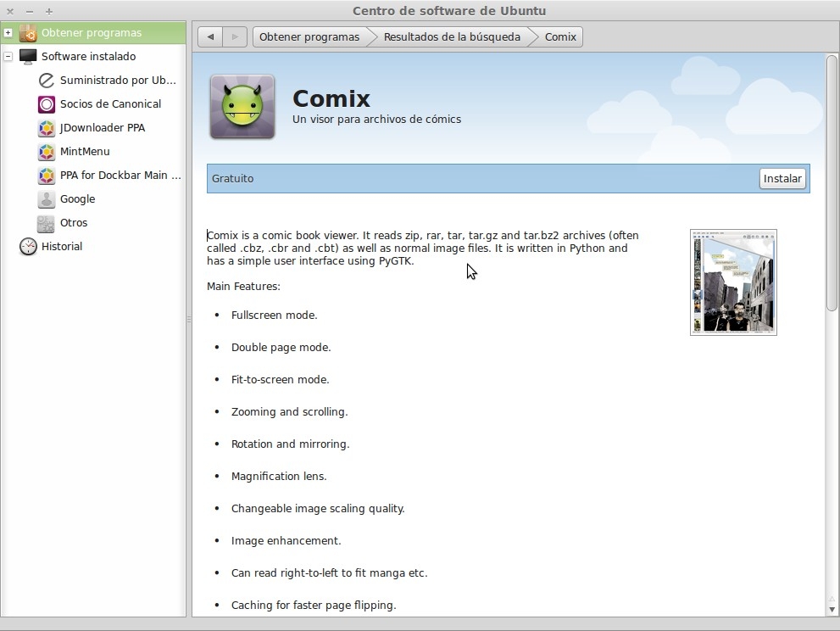This screenshot has height=631, width=840.
Task: Click the PPA for Dockbar Main icon
Action: click(47, 176)
